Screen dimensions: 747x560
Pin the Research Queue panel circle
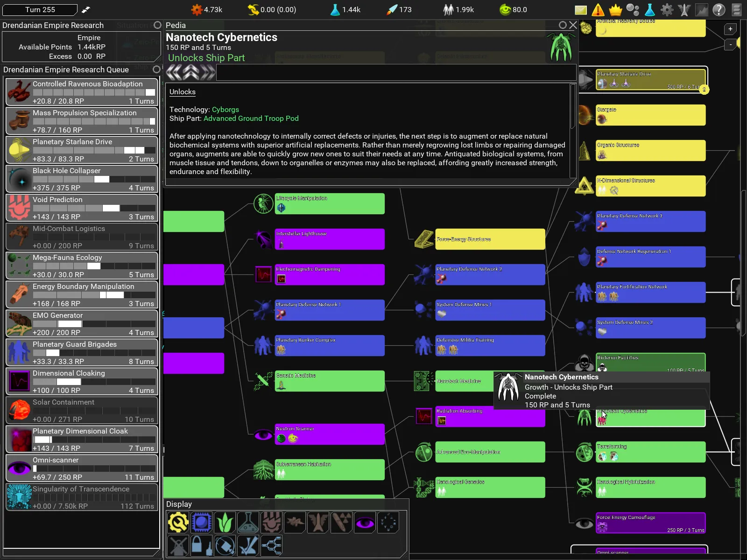156,69
